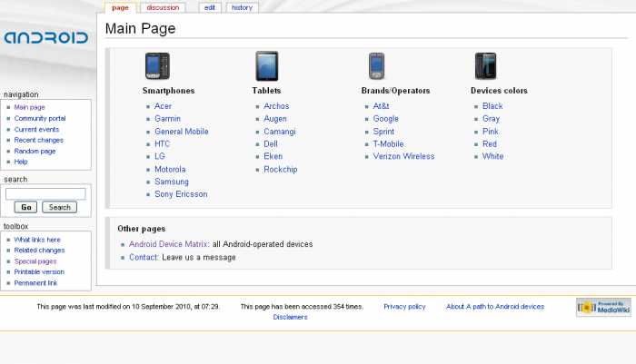Open Special pages link

[x=35, y=261]
